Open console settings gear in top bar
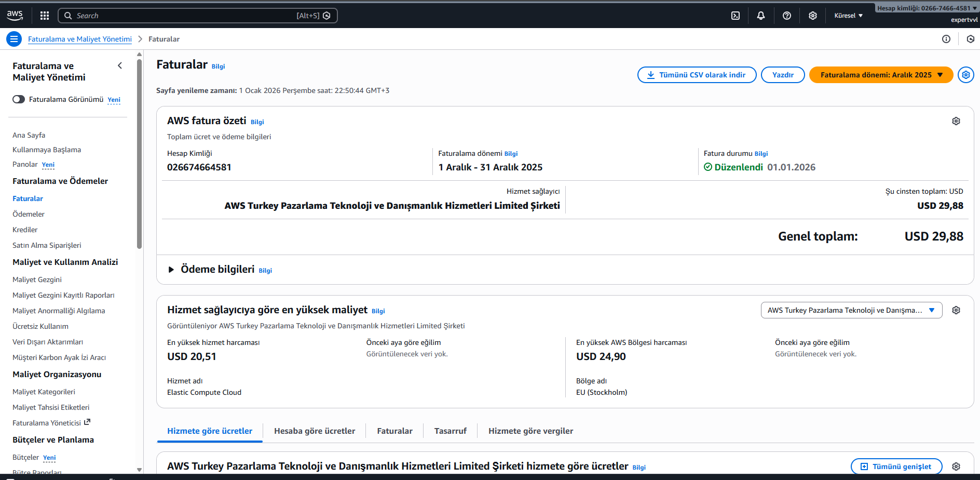Screen dimensions: 980x480 [813, 16]
